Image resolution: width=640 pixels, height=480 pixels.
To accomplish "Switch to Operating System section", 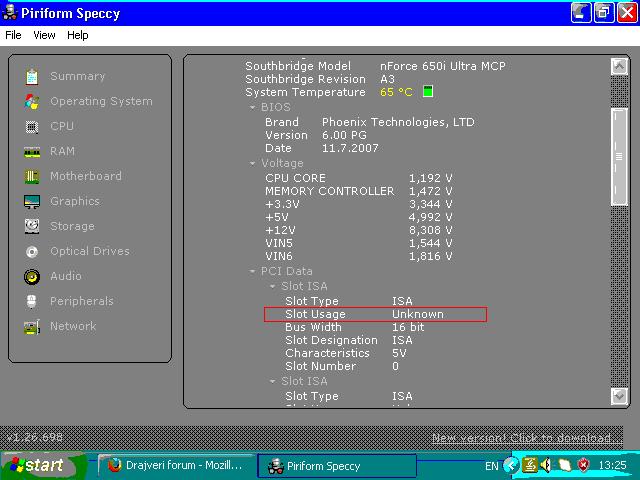I will pyautogui.click(x=101, y=101).
